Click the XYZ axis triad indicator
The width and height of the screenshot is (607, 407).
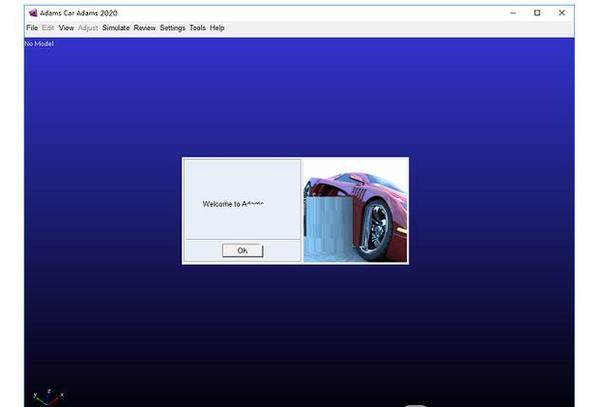pos(48,397)
